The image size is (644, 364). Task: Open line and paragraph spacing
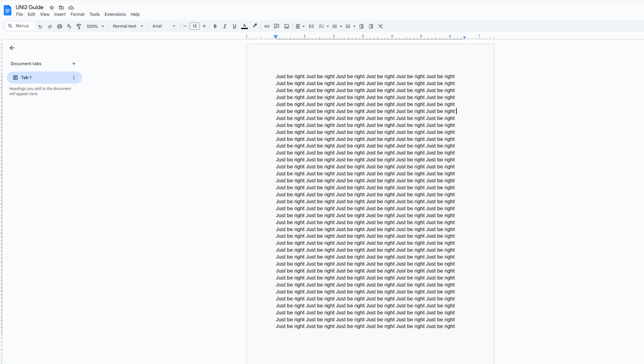pyautogui.click(x=312, y=26)
